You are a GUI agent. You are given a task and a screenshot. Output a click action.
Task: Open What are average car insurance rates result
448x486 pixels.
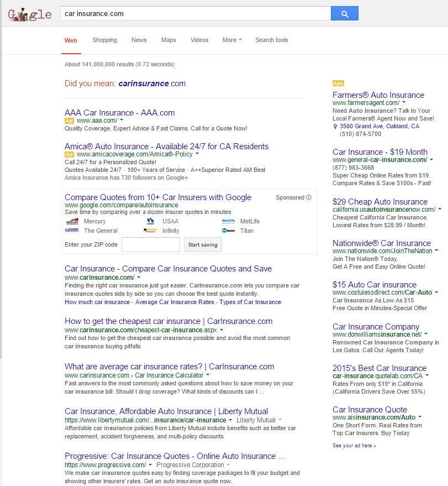point(170,367)
